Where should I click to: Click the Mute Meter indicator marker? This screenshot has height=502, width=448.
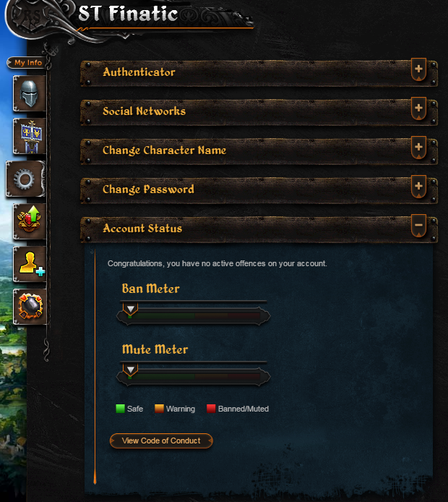click(131, 370)
